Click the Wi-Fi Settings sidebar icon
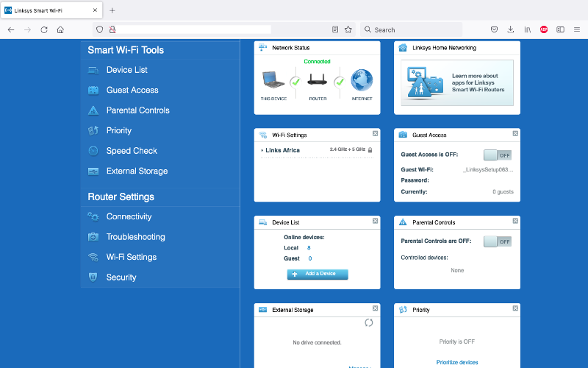 coord(93,257)
